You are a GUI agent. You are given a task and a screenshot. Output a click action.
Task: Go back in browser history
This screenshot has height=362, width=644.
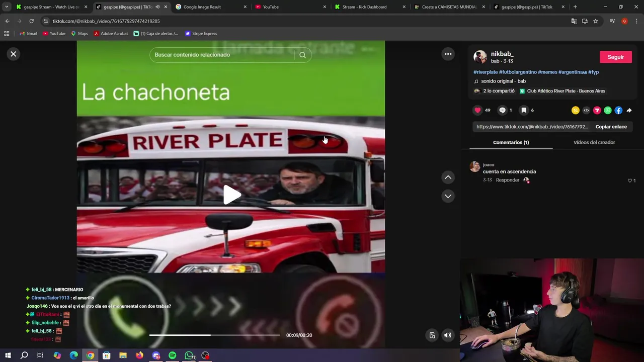coord(7,21)
